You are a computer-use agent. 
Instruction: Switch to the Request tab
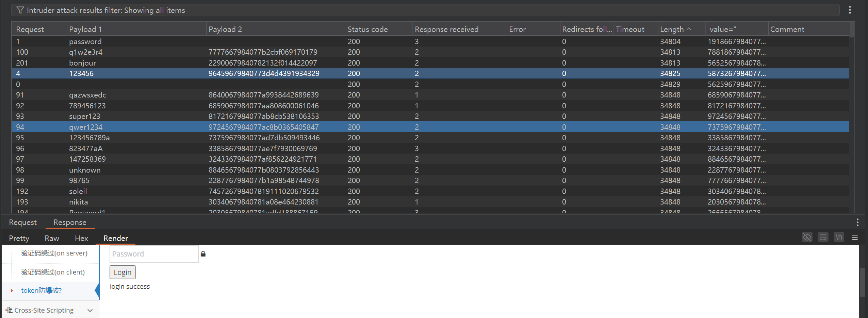(x=23, y=222)
